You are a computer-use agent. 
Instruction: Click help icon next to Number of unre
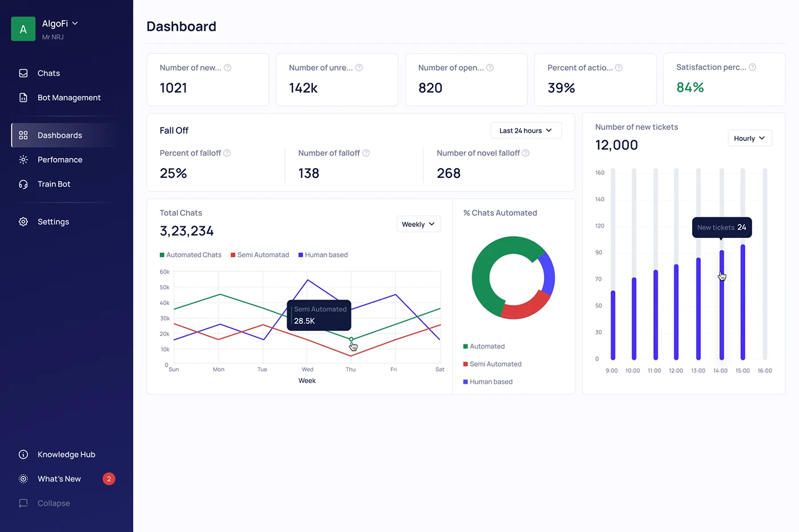[x=359, y=68]
